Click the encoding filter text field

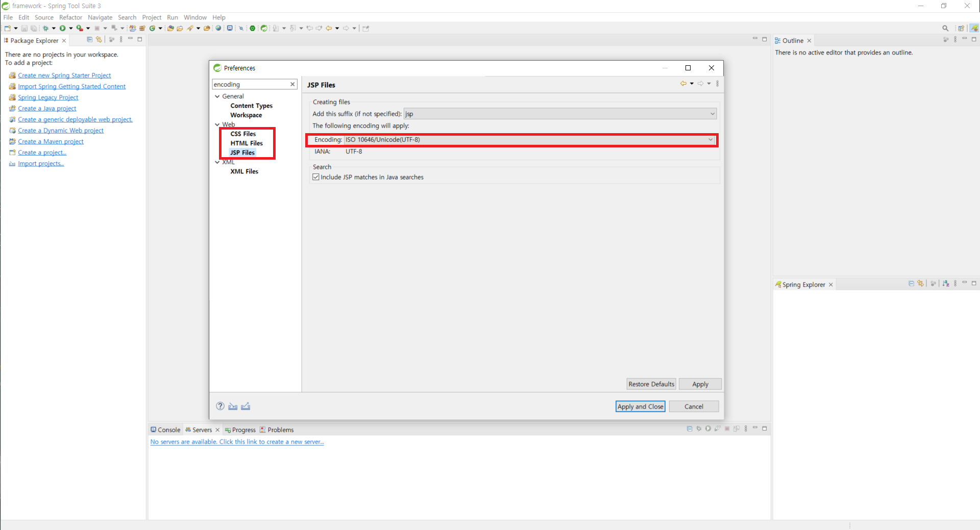[250, 84]
